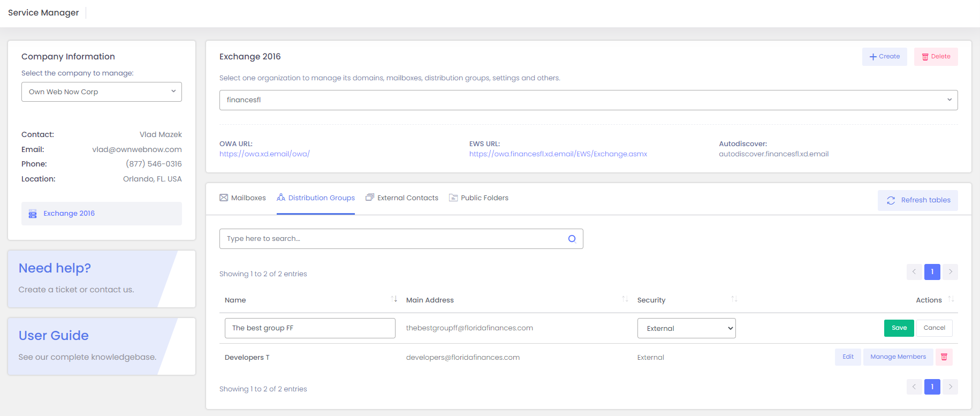
Task: Switch to the Mailboxes tab
Action: (242, 198)
